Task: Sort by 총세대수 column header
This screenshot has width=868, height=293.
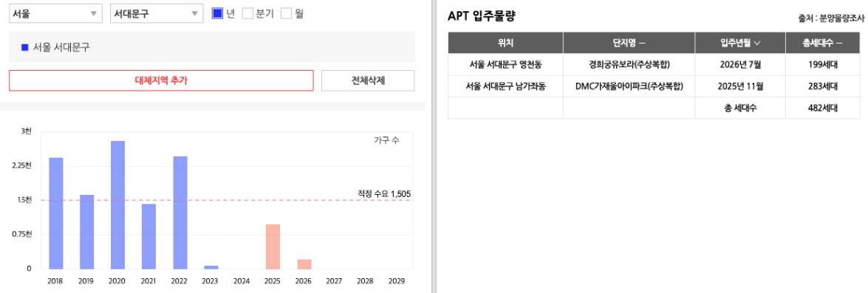Action: pyautogui.click(x=822, y=43)
